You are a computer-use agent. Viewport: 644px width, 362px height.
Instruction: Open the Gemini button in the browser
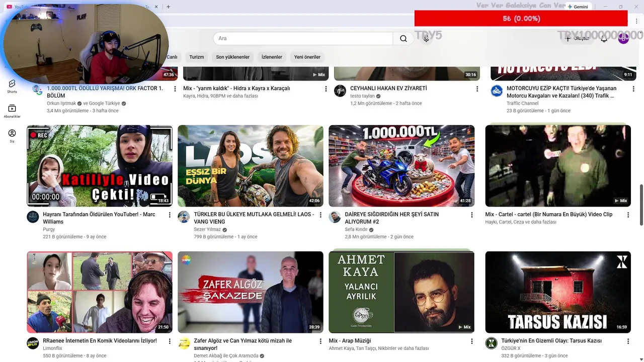point(578,7)
